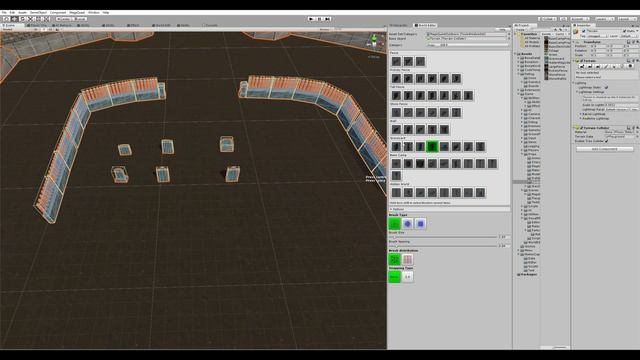
Task: Open the Window menu
Action: 93,13
